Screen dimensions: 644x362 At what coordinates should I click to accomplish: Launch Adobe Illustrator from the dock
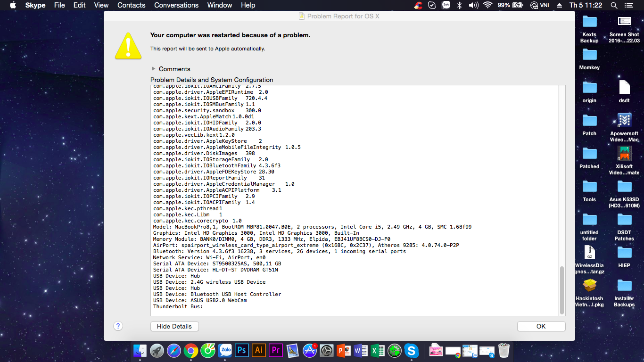258,350
